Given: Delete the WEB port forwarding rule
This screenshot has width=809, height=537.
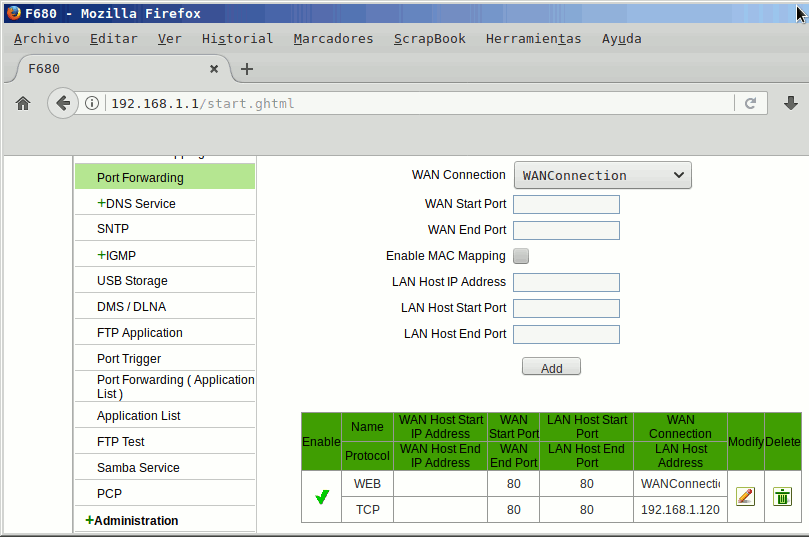Looking at the screenshot, I should point(782,497).
